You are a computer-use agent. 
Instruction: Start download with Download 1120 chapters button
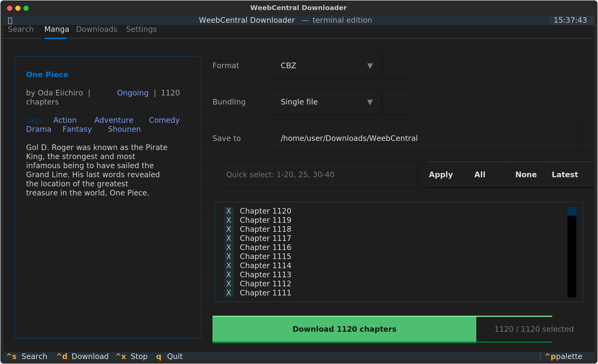[344, 329]
